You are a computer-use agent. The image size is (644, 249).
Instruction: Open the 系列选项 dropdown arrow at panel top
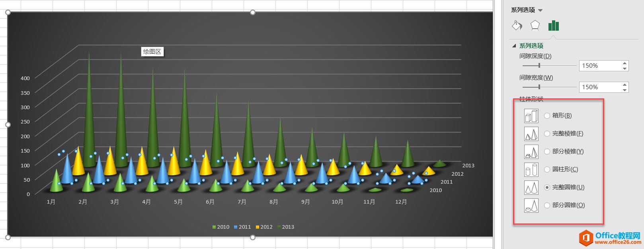(x=540, y=10)
